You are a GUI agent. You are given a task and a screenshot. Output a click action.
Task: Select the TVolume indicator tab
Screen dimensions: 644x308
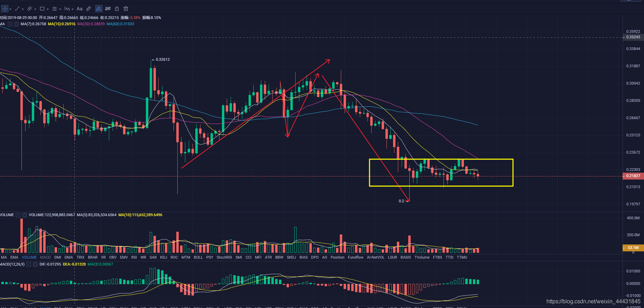[422, 257]
